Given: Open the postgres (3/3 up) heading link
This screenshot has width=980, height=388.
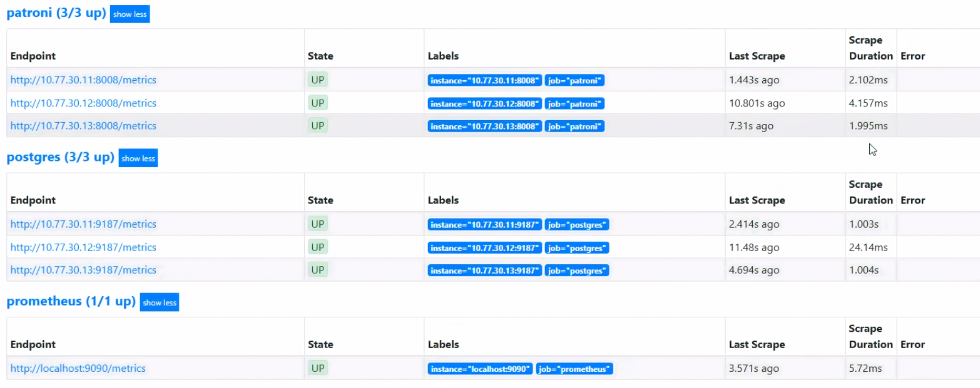Looking at the screenshot, I should [x=60, y=157].
